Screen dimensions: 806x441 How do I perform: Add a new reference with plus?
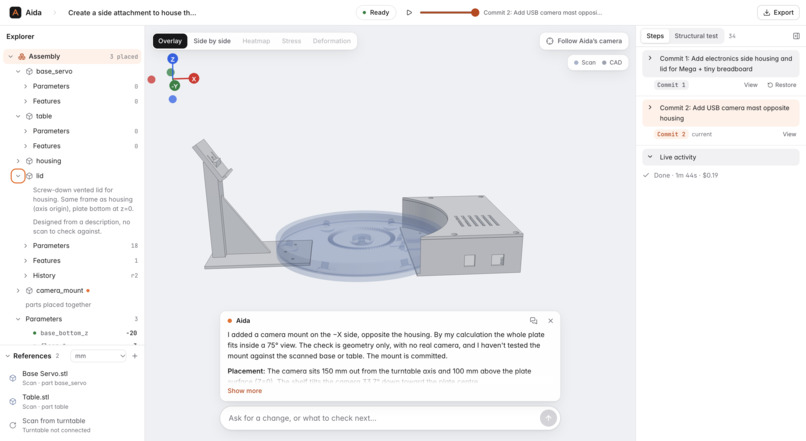(x=135, y=356)
